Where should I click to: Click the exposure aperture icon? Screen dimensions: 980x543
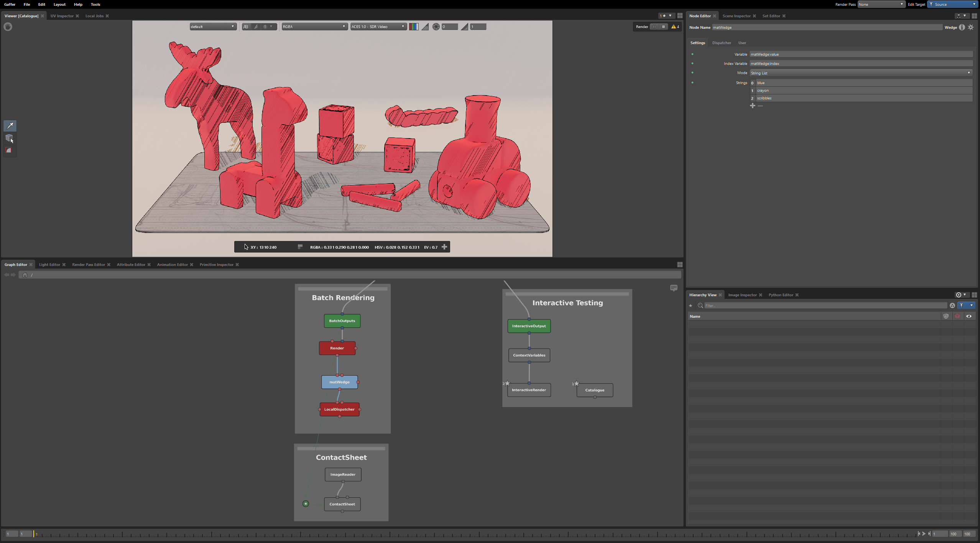point(436,26)
